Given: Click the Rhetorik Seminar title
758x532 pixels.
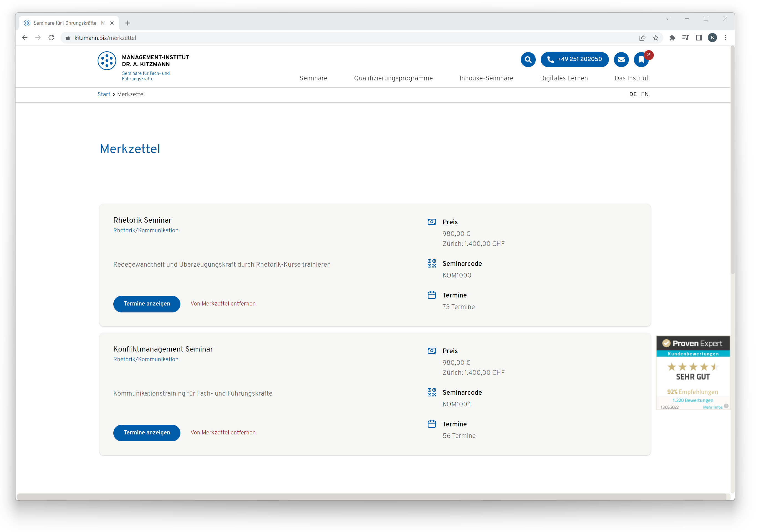Looking at the screenshot, I should tap(142, 220).
